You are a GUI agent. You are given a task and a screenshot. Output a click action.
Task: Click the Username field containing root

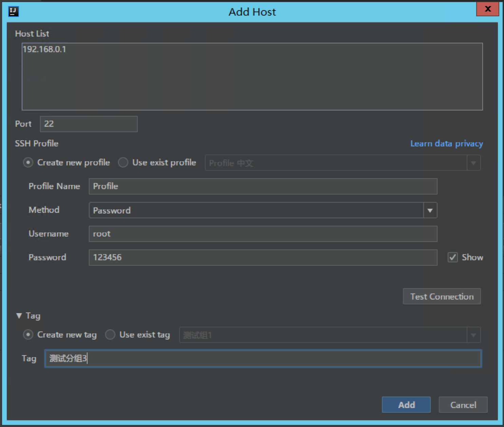point(263,233)
